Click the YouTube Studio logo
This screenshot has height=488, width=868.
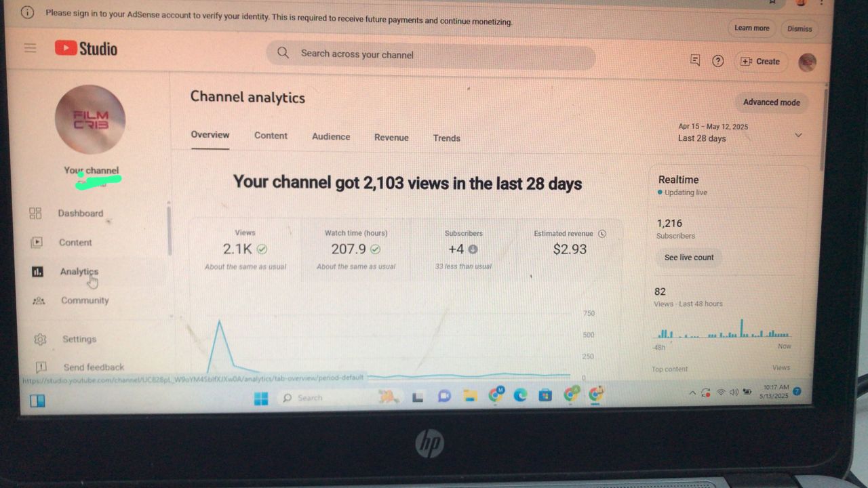click(86, 48)
